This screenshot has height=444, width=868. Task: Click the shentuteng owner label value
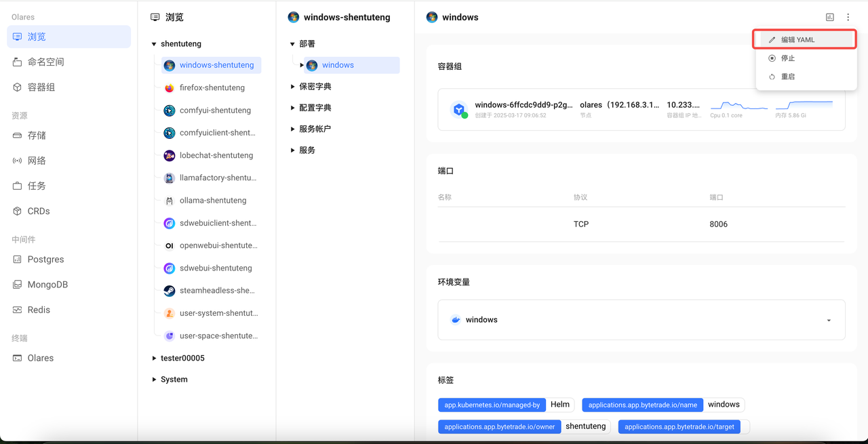[x=586, y=426]
